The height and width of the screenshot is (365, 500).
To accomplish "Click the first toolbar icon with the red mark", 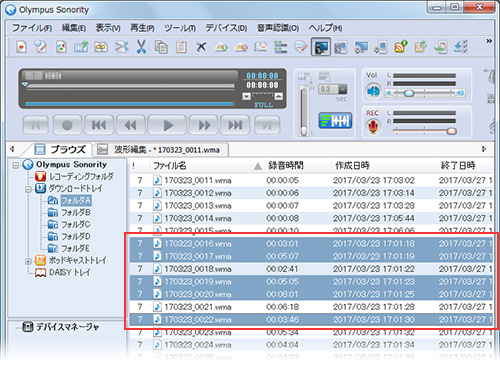I will [21, 47].
